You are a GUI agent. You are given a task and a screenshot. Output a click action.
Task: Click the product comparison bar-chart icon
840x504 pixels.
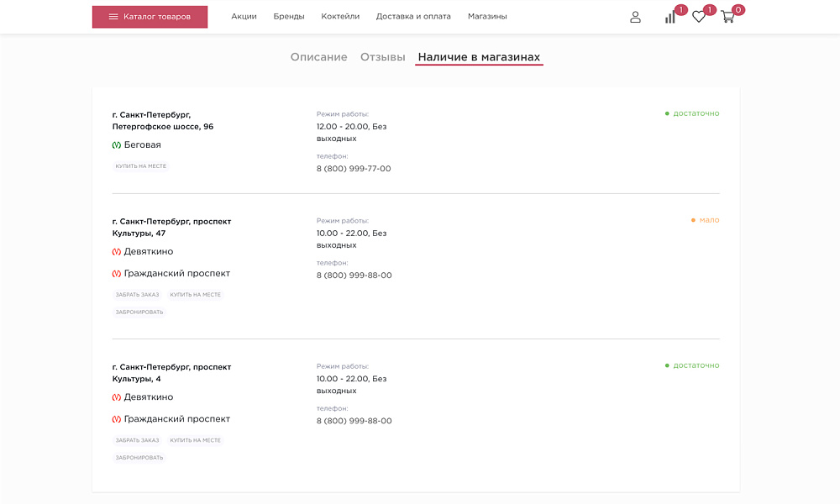click(669, 16)
